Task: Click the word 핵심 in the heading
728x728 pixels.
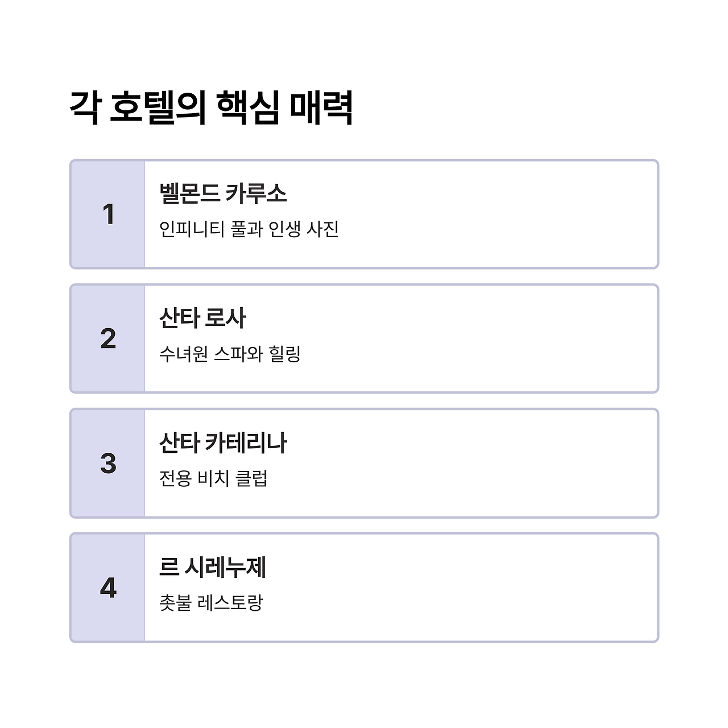Action: click(248, 107)
